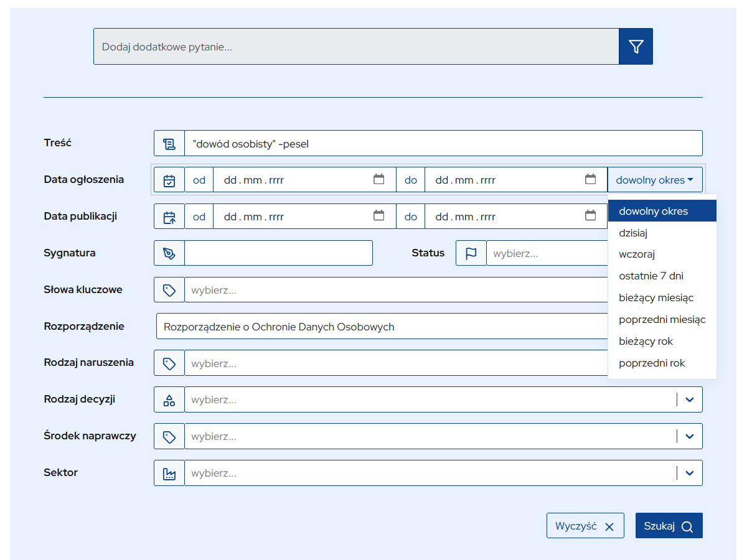Choose 'poprzedni rok' from period menu
The height and width of the screenshot is (560, 747).
662,363
